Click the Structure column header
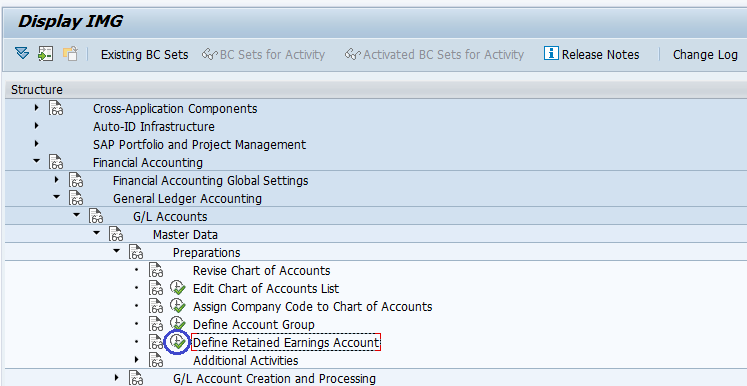This screenshot has width=747, height=386. click(376, 90)
